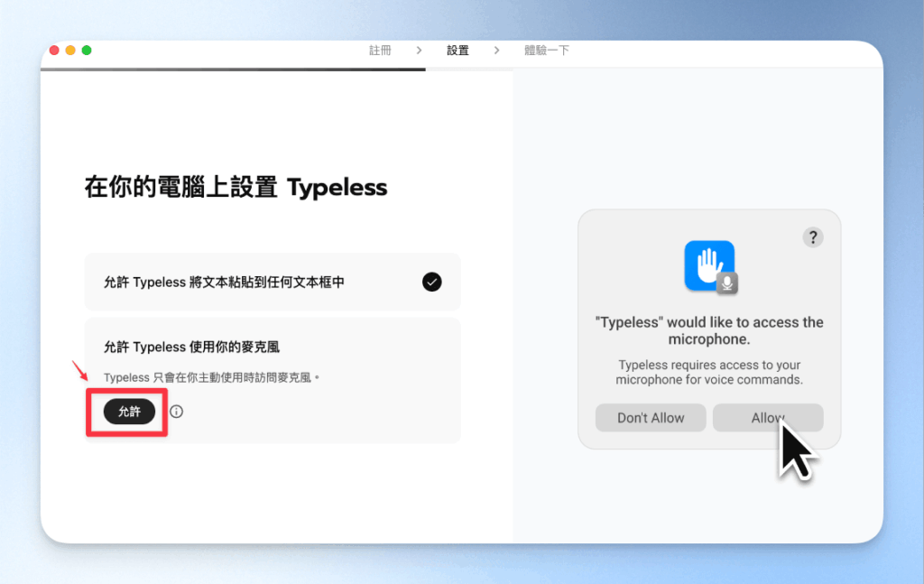
Task: Click the blue Typeless hand app icon
Action: (708, 264)
